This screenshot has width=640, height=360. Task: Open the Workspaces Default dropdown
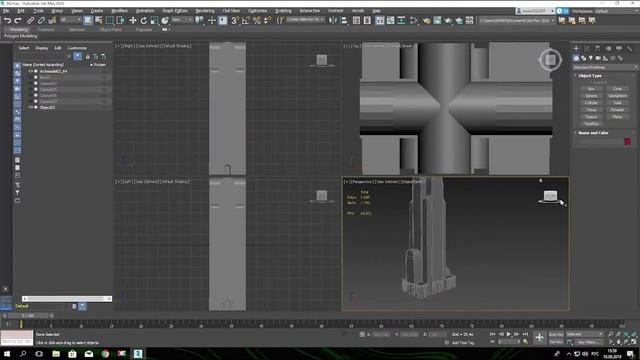pos(616,11)
